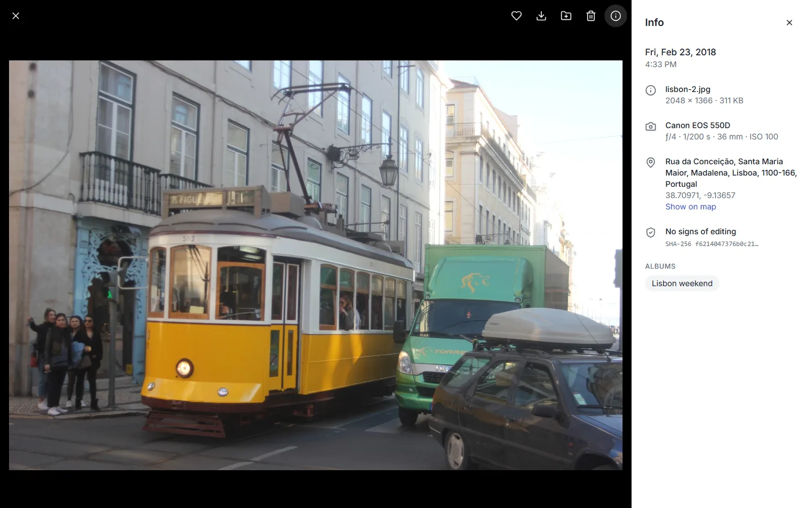Click the Canon EOS 550D camera name

click(698, 125)
